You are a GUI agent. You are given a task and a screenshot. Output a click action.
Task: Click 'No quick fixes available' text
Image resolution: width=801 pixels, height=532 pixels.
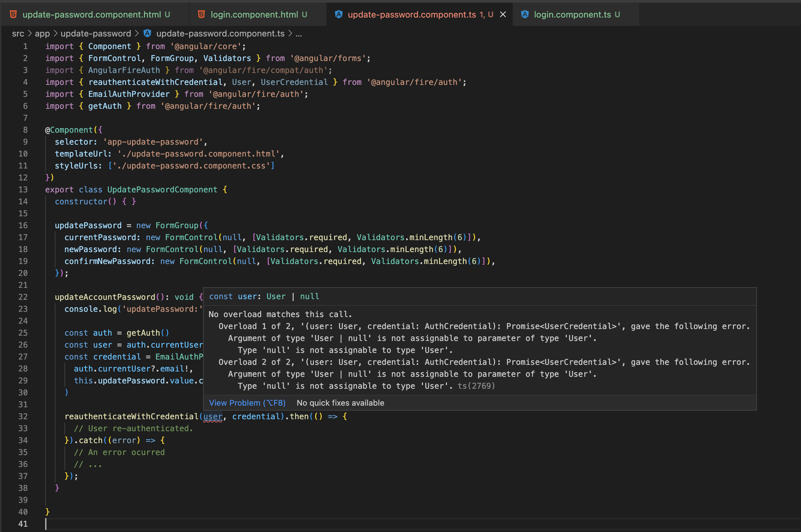(340, 403)
